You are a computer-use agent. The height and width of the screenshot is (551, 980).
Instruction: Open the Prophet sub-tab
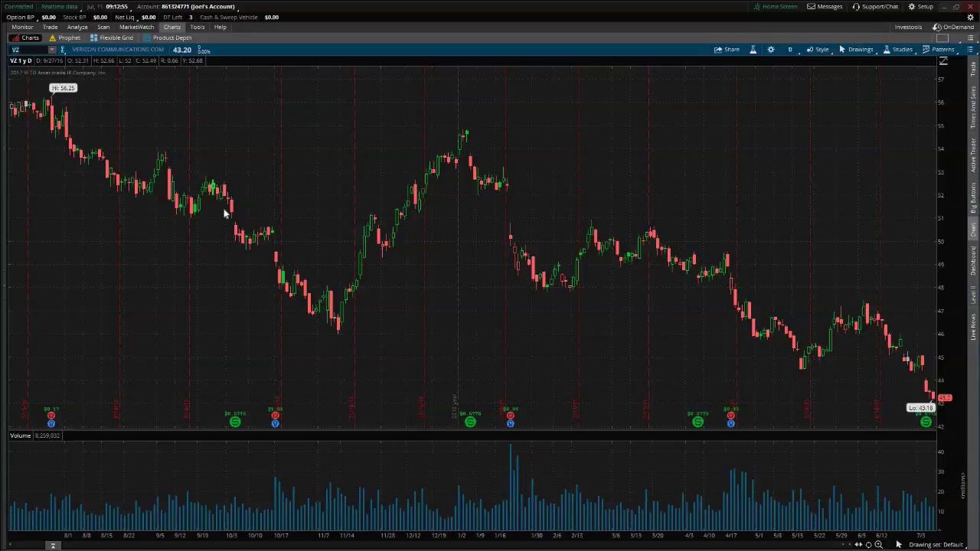pos(65,37)
